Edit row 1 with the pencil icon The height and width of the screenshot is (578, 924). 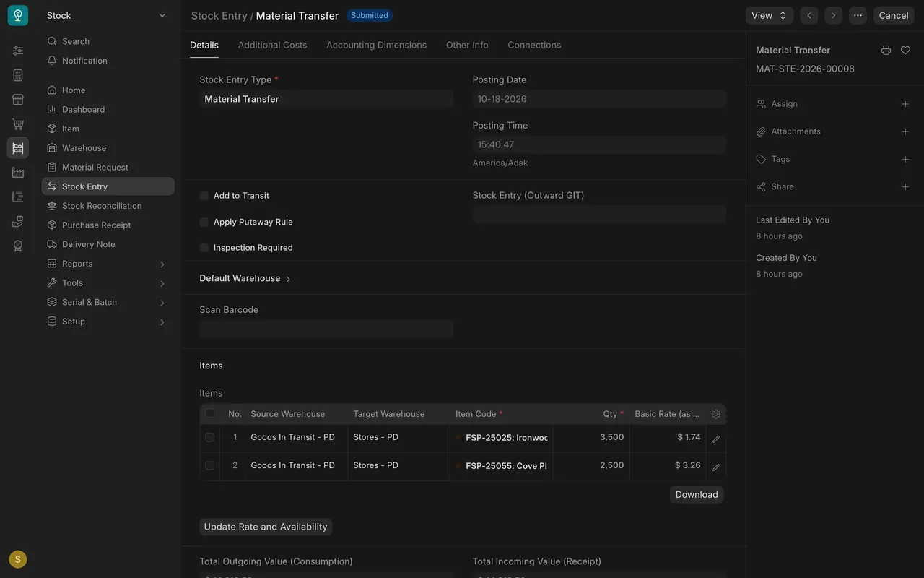pyautogui.click(x=716, y=439)
